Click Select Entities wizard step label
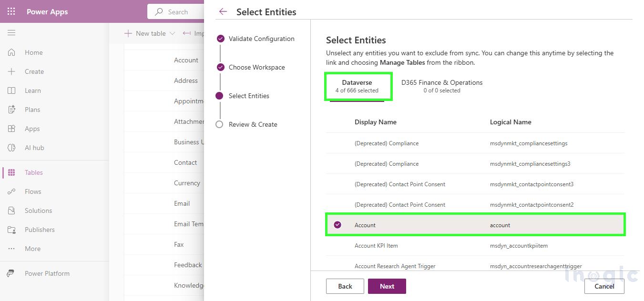 [x=249, y=96]
